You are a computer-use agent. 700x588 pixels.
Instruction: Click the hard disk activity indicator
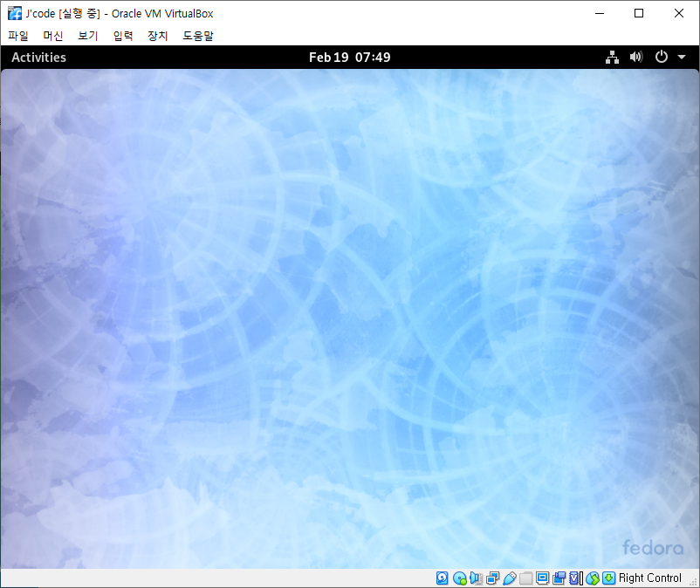coord(442,578)
